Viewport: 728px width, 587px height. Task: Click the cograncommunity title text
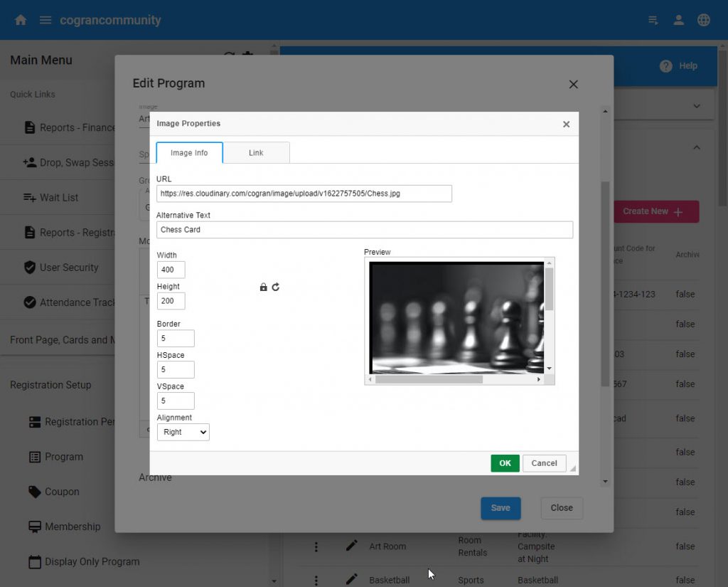click(x=110, y=20)
